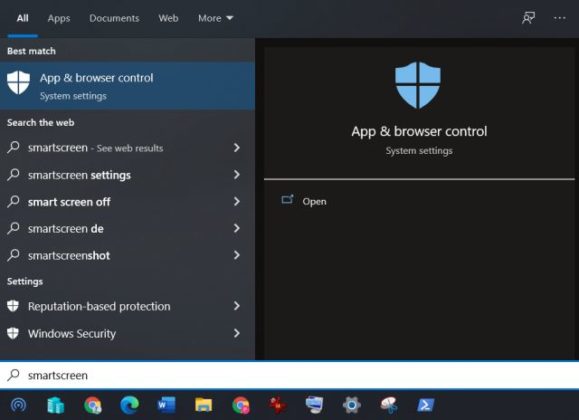Select smartscreenshot web suggestion
579x420 pixels.
[x=127, y=256]
